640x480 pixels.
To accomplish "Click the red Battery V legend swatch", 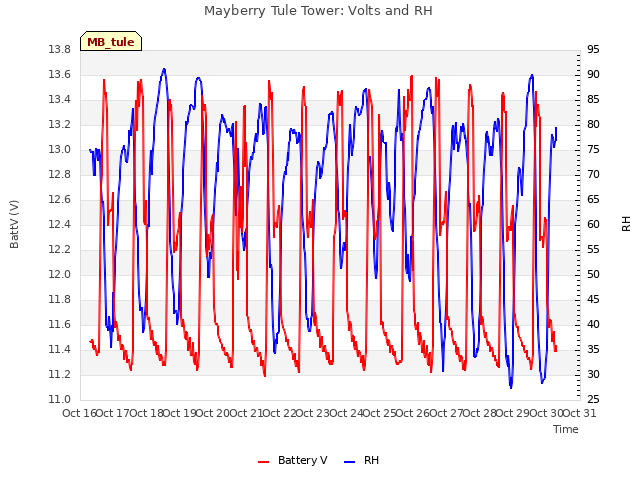I will [x=264, y=462].
